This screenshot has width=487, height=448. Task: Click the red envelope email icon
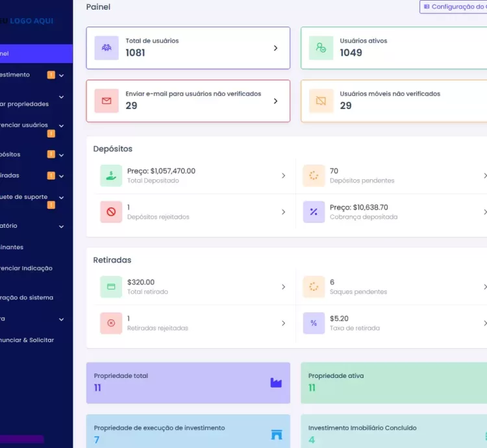point(106,101)
